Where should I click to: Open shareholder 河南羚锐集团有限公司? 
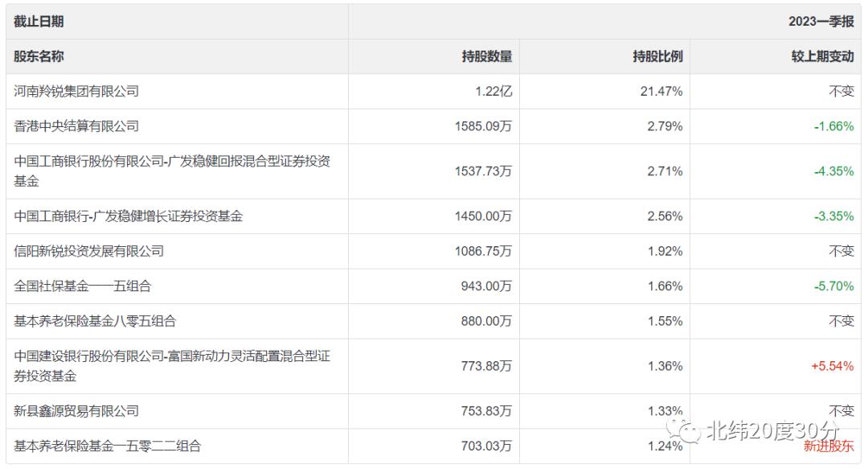point(76,91)
